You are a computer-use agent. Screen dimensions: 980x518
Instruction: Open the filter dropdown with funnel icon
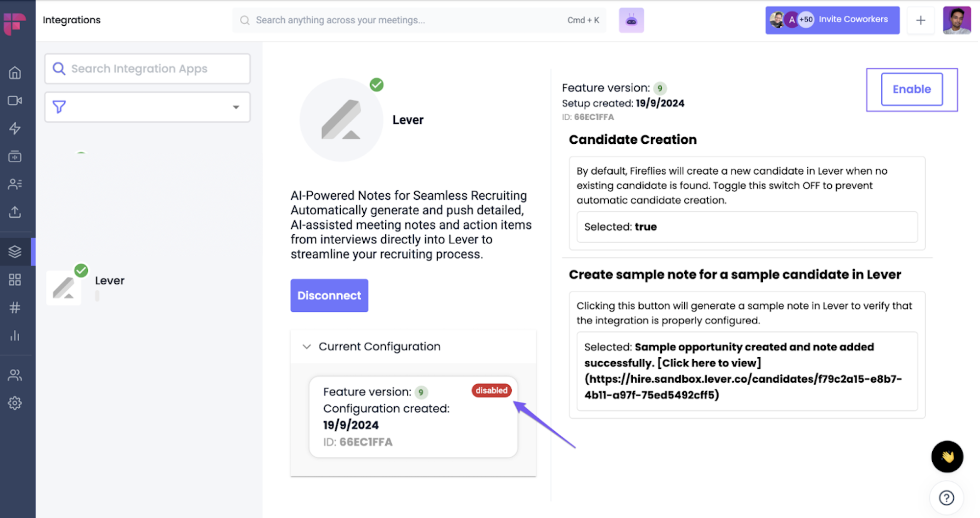point(147,107)
